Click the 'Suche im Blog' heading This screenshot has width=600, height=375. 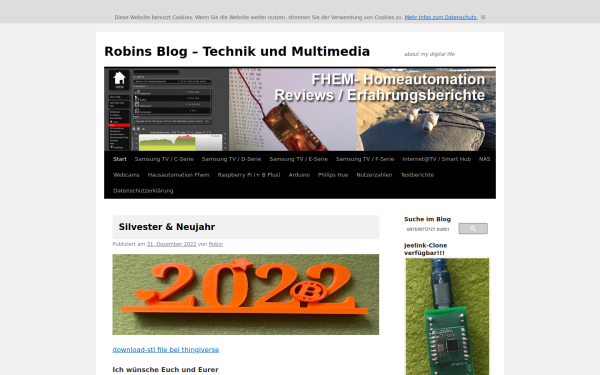pyautogui.click(x=427, y=219)
